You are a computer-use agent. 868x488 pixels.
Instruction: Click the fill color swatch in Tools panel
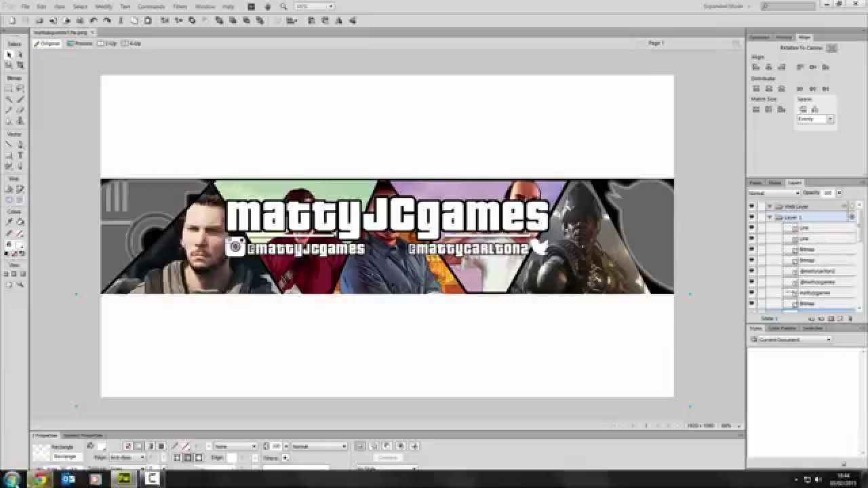coord(20,244)
